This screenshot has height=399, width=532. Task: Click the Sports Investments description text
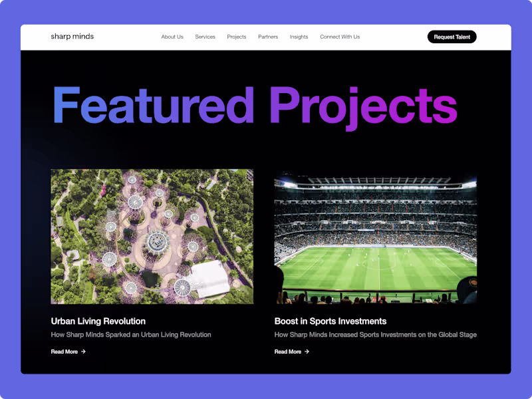click(375, 334)
